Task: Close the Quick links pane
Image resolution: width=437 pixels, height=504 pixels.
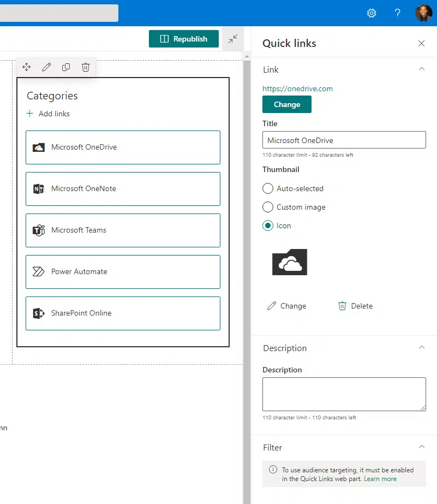Action: 421,43
